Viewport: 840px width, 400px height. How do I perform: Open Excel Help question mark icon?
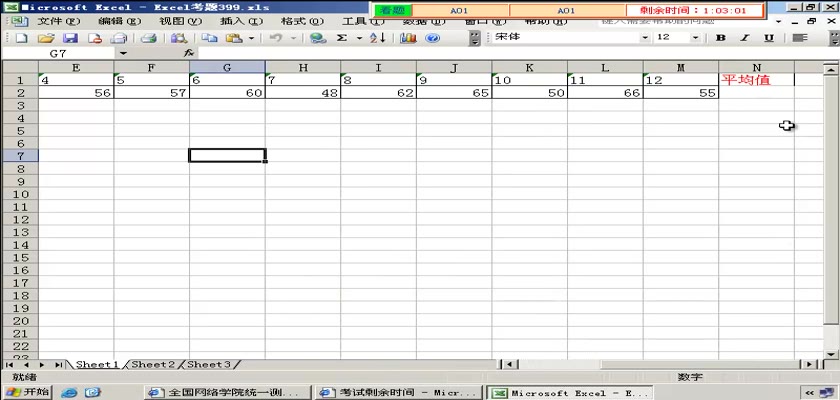(432, 38)
